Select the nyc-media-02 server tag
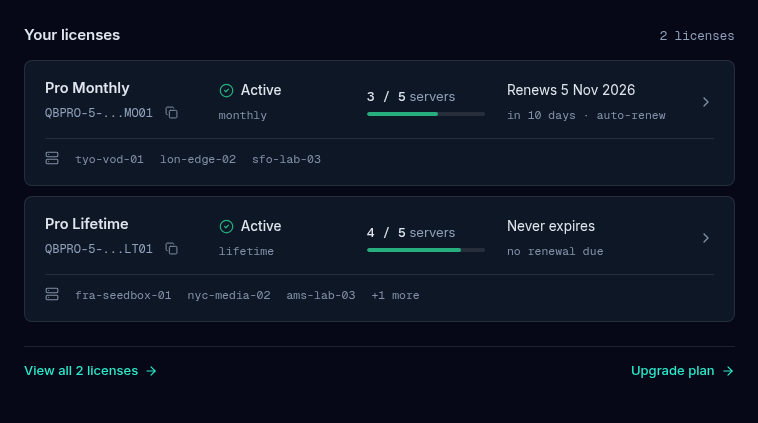 point(229,295)
